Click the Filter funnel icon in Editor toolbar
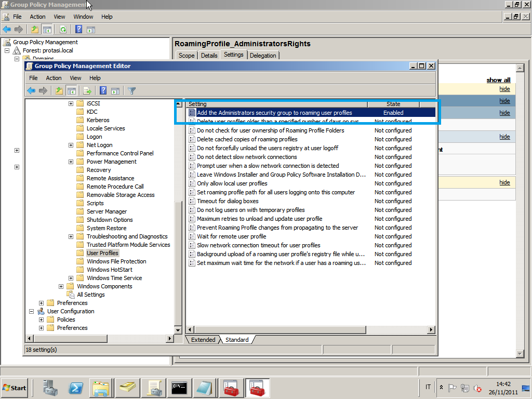 pyautogui.click(x=131, y=90)
